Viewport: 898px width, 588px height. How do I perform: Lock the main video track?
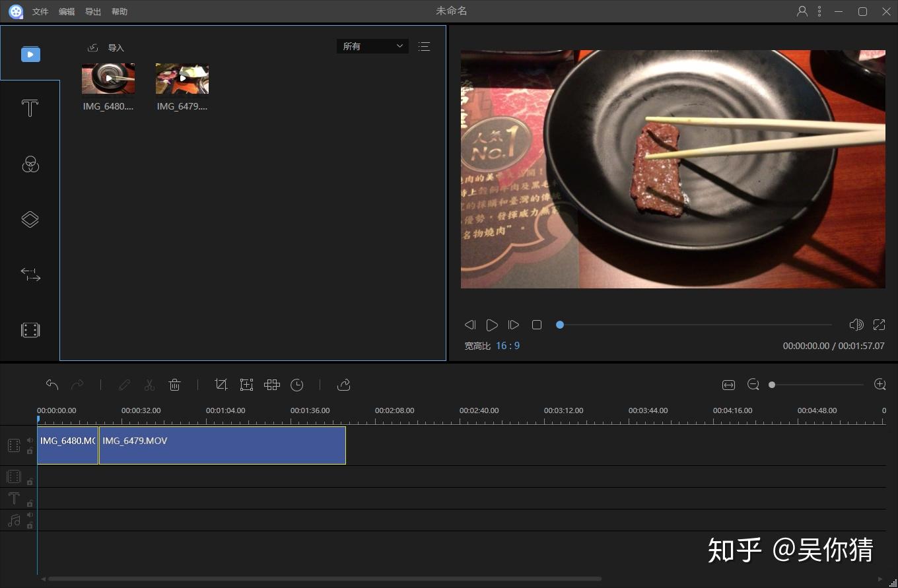pyautogui.click(x=30, y=451)
